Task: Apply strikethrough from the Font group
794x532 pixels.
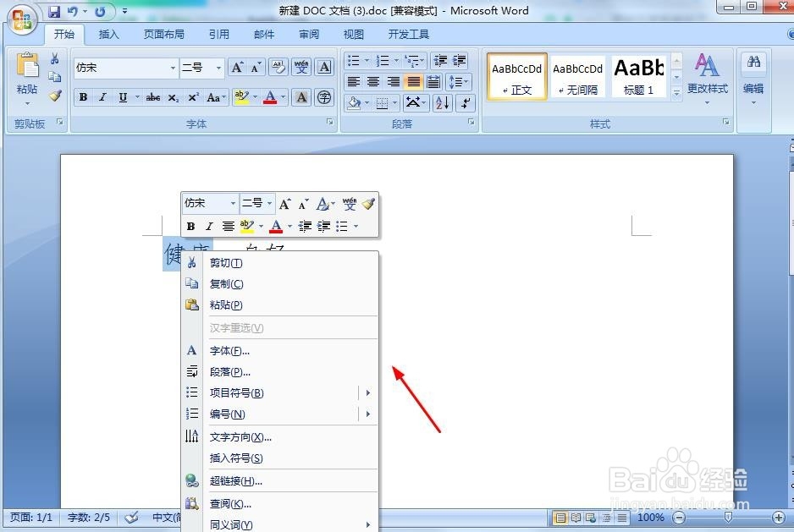Action: [x=153, y=96]
